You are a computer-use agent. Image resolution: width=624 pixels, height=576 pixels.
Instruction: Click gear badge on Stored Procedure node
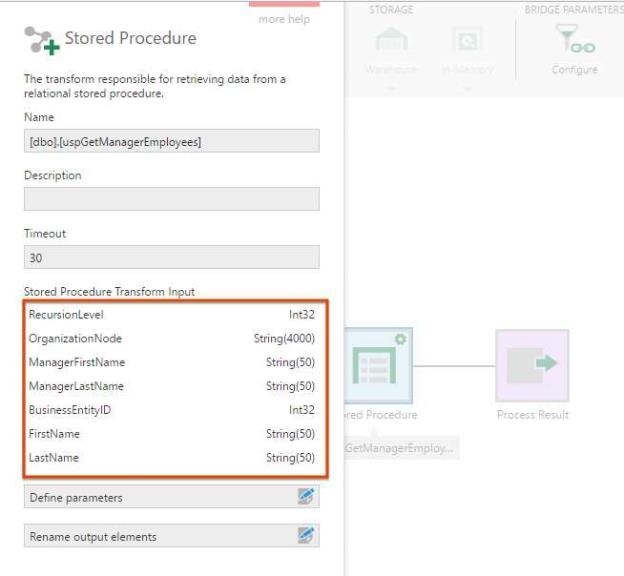click(400, 340)
